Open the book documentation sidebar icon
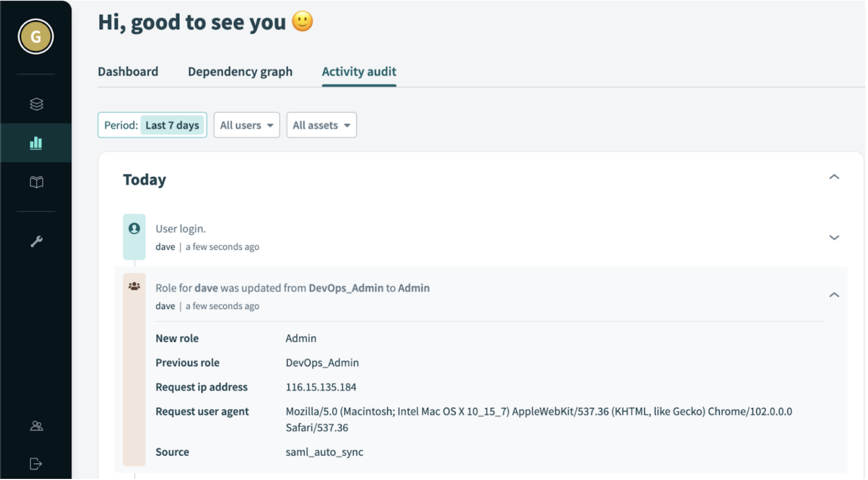The image size is (868, 480). coord(36,182)
